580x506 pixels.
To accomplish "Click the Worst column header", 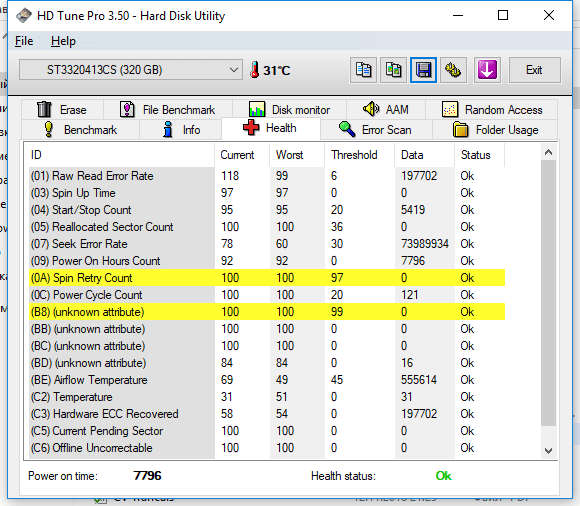I will click(x=297, y=155).
